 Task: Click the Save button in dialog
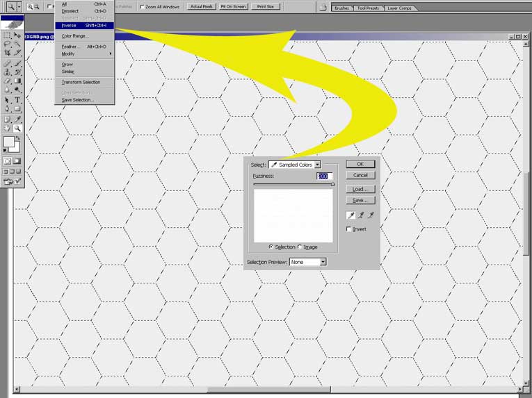pyautogui.click(x=360, y=200)
